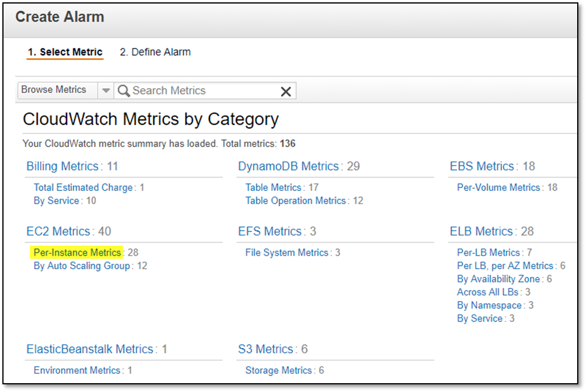The image size is (586, 392).
Task: Open Table Operation Metrics
Action: click(x=295, y=201)
